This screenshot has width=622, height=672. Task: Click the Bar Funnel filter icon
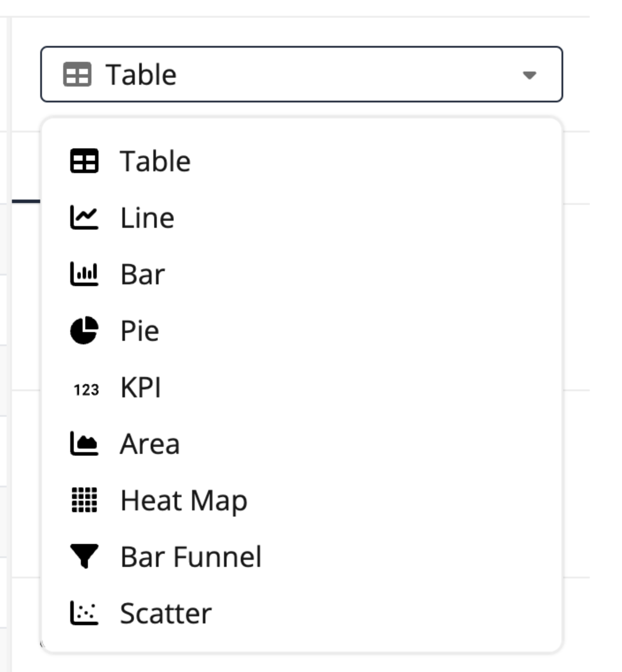[x=84, y=556]
